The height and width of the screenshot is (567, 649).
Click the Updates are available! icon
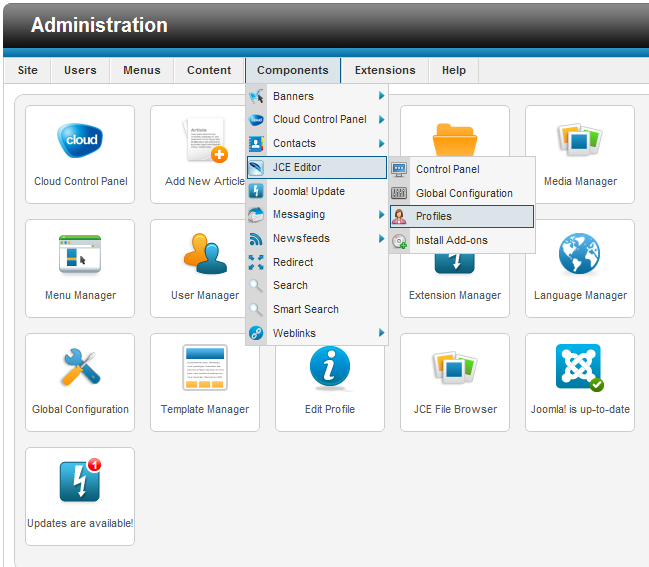point(80,481)
